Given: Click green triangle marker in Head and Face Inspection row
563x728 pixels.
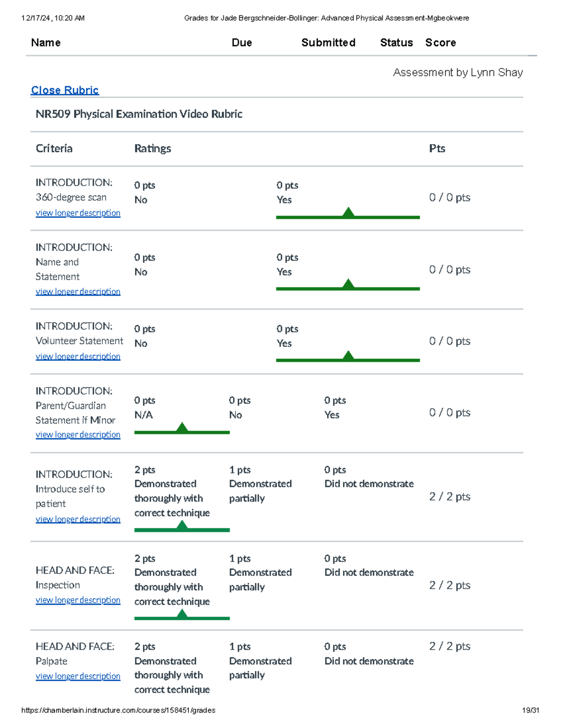Looking at the screenshot, I should (182, 614).
